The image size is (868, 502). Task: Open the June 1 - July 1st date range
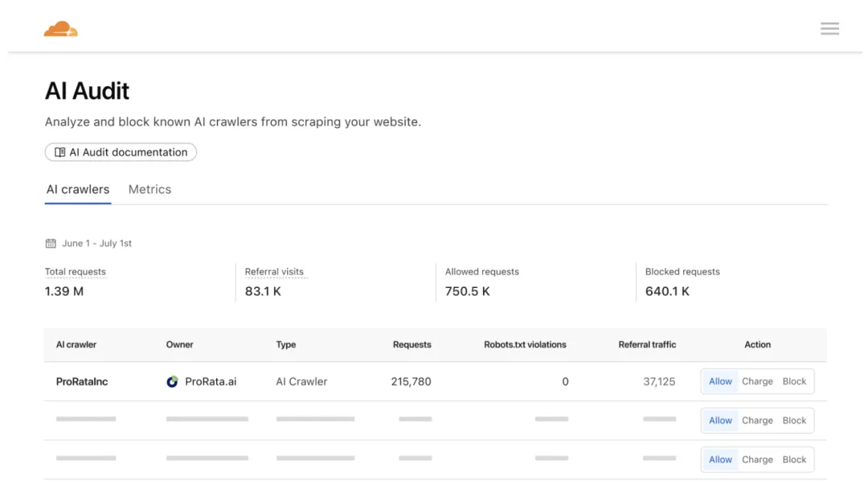coord(96,243)
